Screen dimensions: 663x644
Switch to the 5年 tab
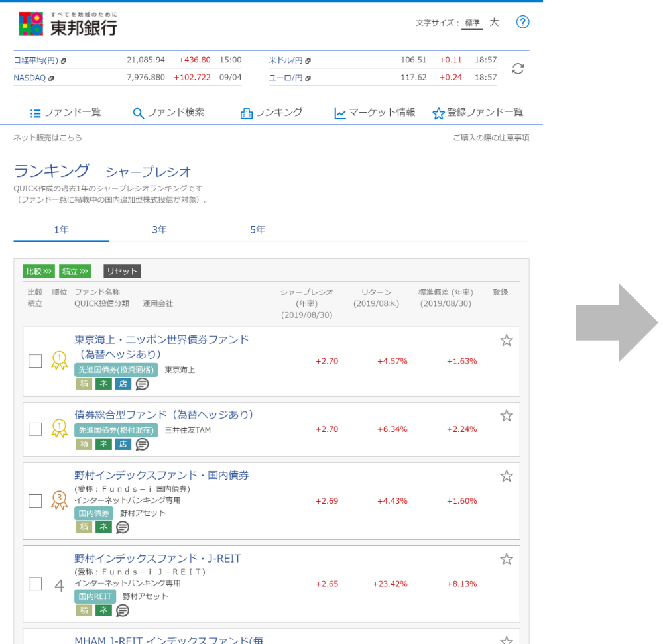(x=257, y=229)
